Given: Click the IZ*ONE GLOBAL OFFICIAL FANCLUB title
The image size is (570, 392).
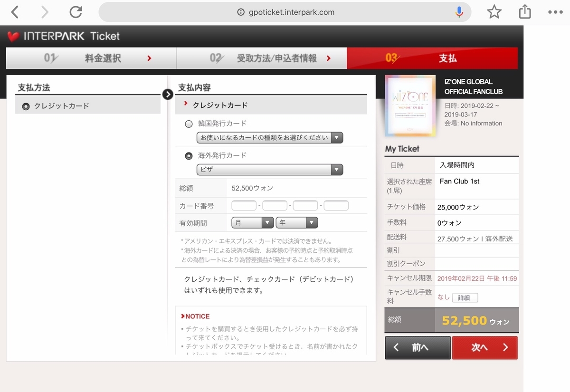Looking at the screenshot, I should click(474, 86).
